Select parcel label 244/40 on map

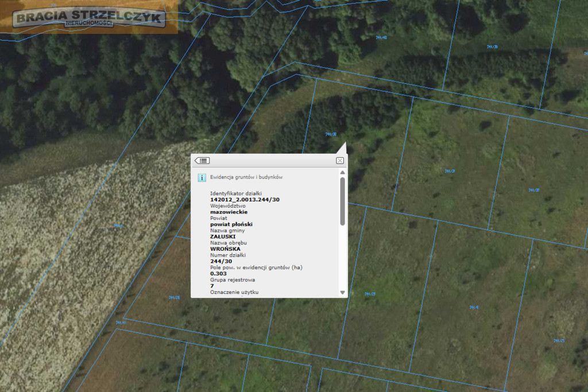point(381,37)
